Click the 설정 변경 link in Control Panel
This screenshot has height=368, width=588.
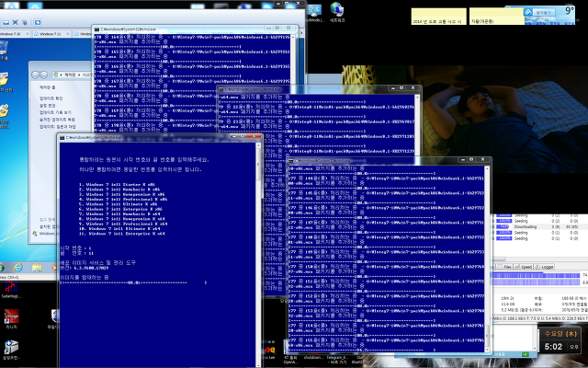pos(47,106)
